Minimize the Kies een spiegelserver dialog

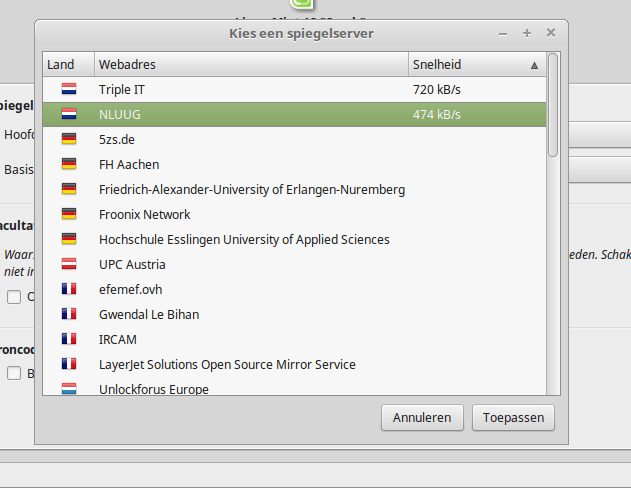coord(503,34)
